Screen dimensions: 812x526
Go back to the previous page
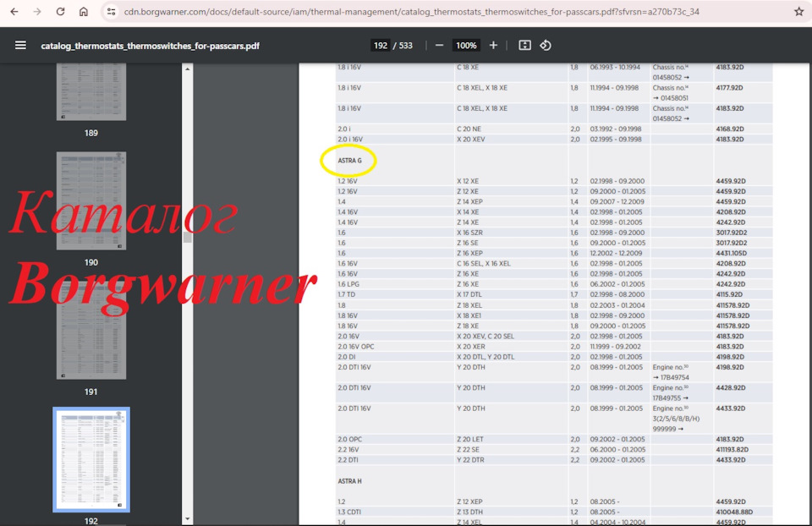click(14, 11)
